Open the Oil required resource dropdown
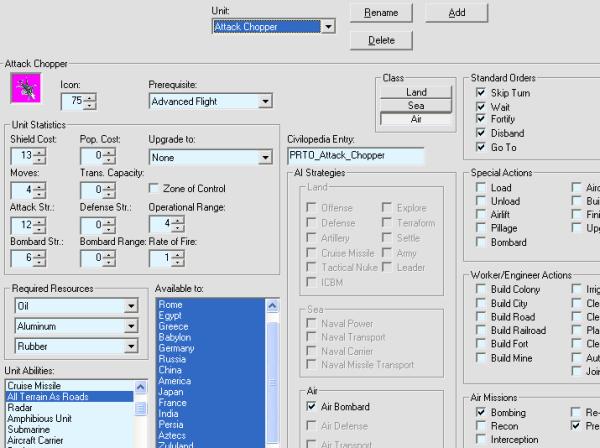Viewport: 600px width, 448px height. [129, 307]
